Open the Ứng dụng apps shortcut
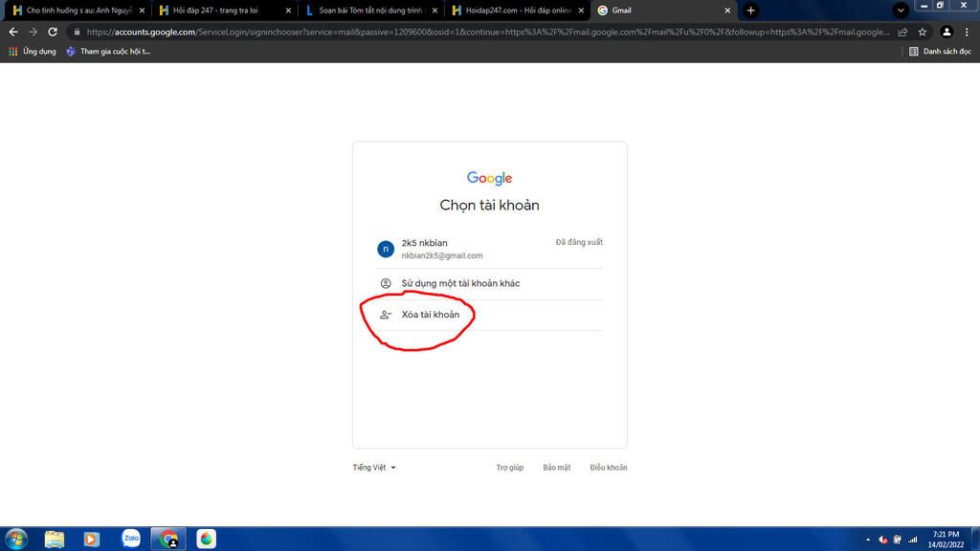The height and width of the screenshot is (551, 980). tap(33, 52)
